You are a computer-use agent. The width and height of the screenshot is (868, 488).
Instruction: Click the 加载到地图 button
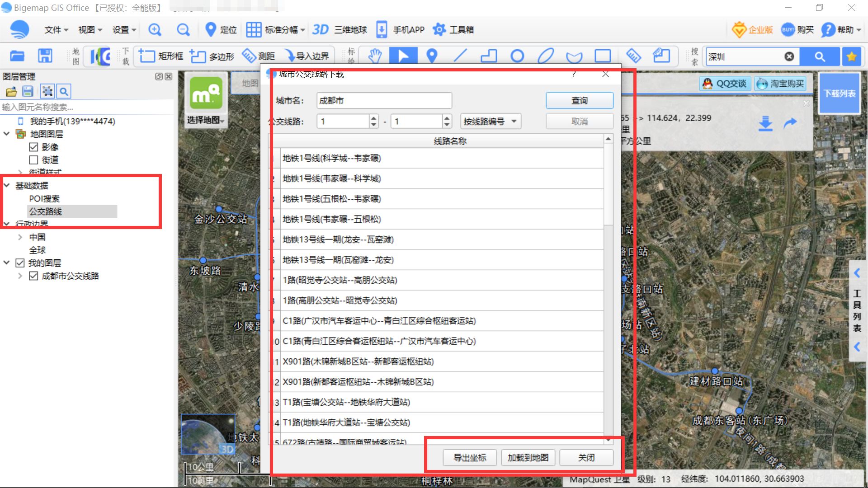click(528, 458)
